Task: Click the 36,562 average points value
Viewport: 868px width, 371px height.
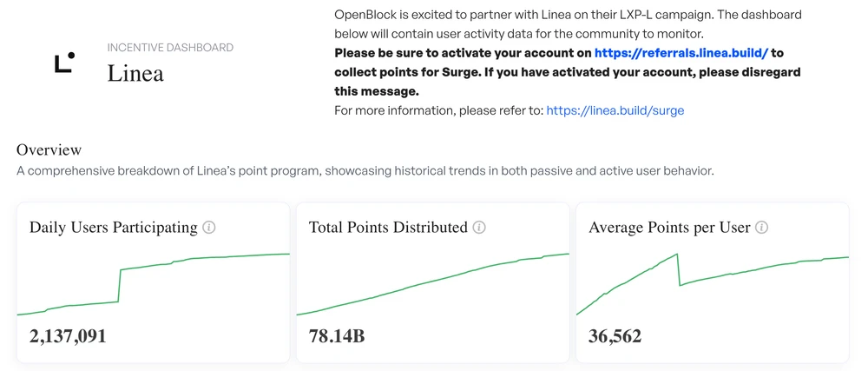Action: 615,335
